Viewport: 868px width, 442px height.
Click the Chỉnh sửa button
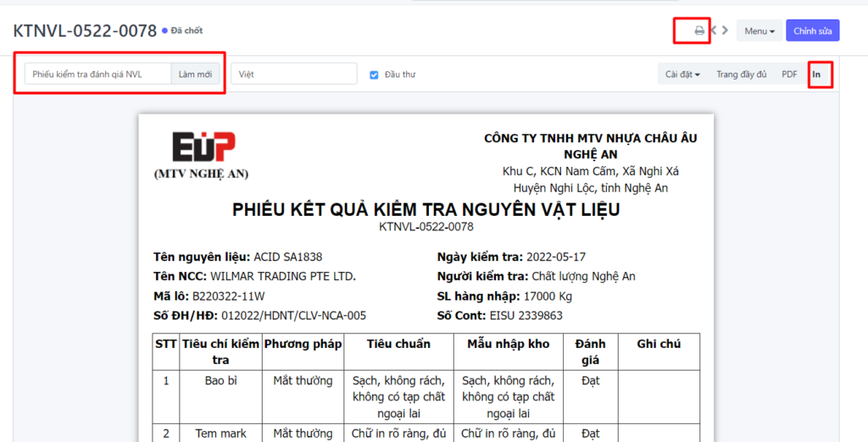[812, 31]
